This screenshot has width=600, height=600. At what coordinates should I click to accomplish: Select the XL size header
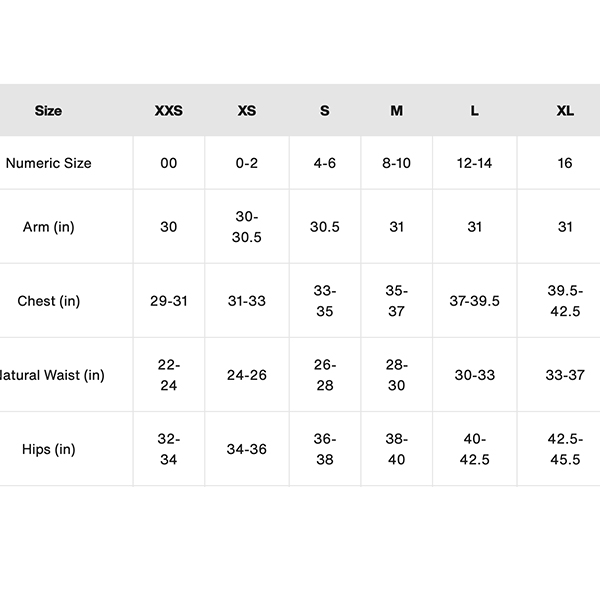[x=565, y=111]
